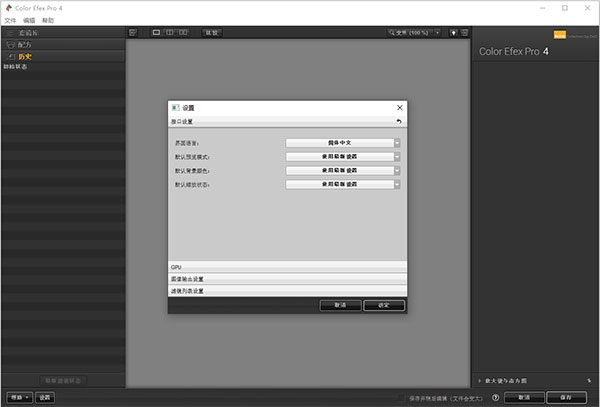Open the default zoom state dropdown

tap(343, 184)
